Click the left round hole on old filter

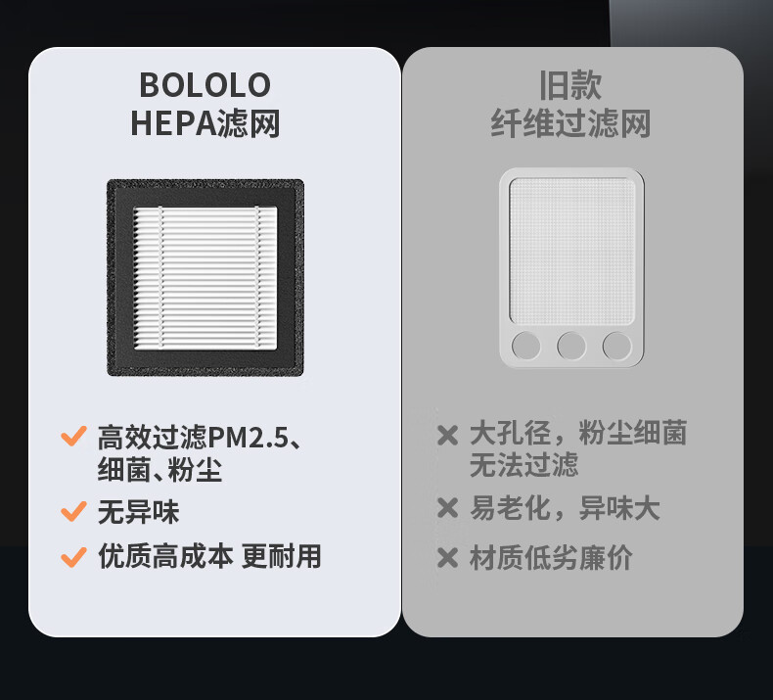pos(526,346)
